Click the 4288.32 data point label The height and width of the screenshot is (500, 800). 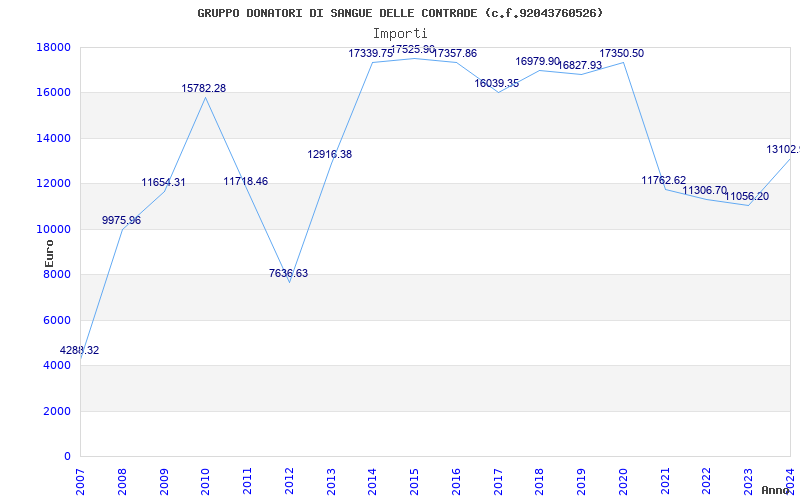tap(80, 351)
